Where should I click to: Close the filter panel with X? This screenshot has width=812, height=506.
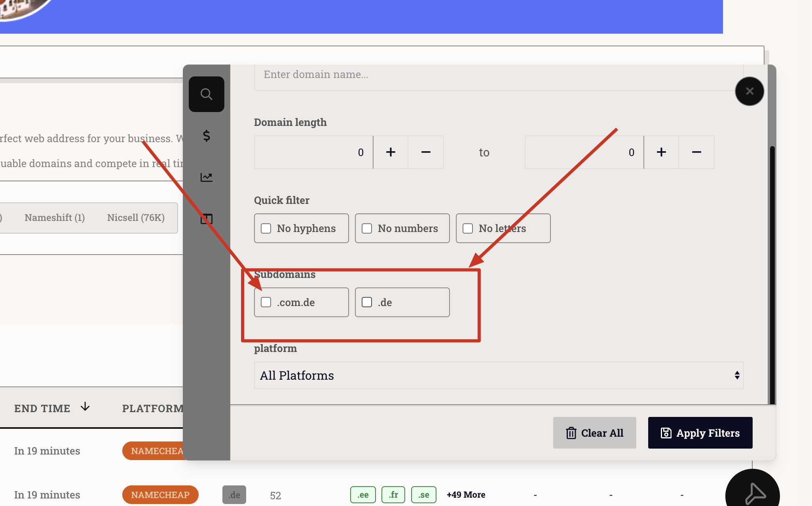point(749,91)
